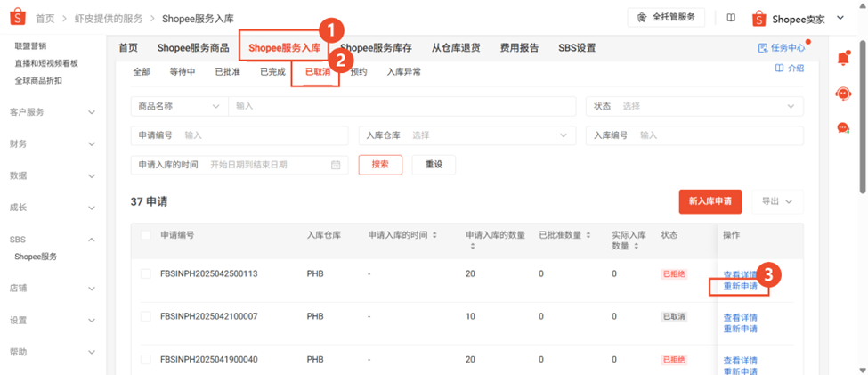The image size is (868, 375).
Task: Open 联盟营销 in the sidebar
Action: coord(30,45)
